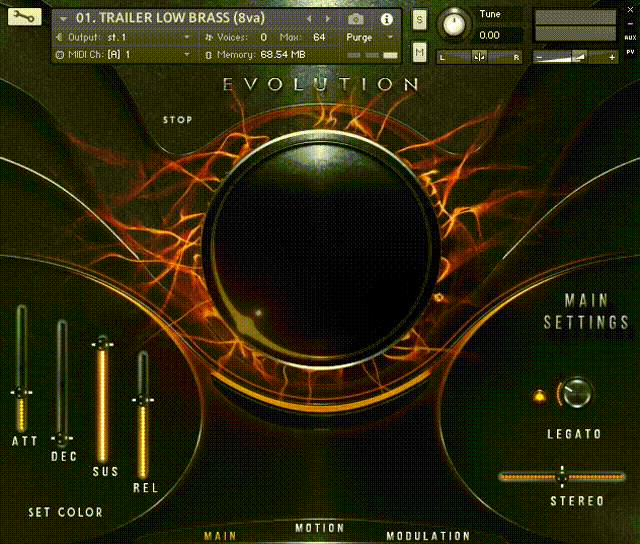640x544 pixels.
Task: Click the Memory 68.54 MB readout
Action: 282,54
